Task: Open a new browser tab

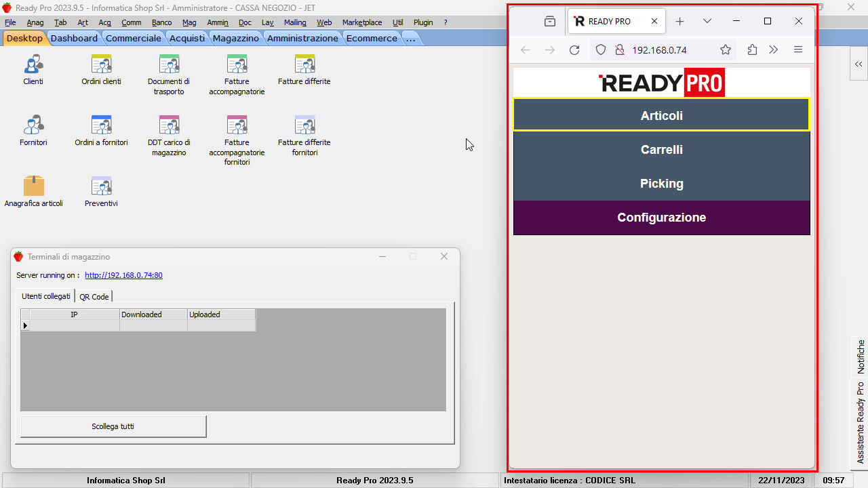Action: coord(680,22)
